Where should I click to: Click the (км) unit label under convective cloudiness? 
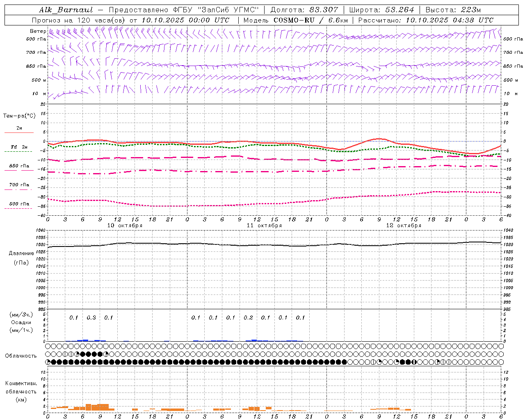tap(21, 399)
